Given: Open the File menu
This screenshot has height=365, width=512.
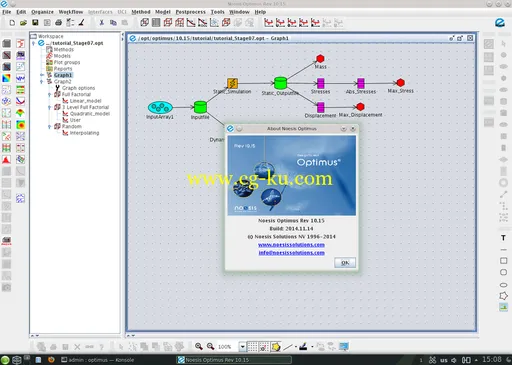Looking at the screenshot, I should 7,12.
